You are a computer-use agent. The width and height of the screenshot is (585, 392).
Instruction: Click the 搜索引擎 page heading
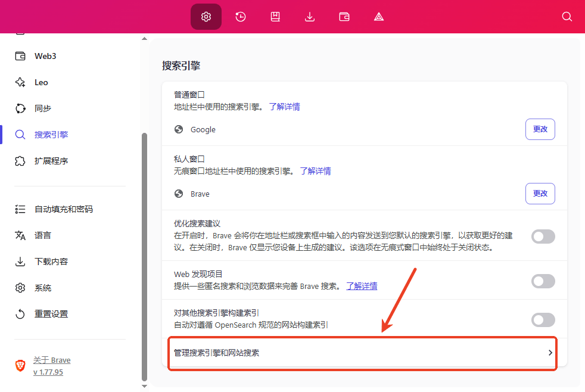[181, 66]
